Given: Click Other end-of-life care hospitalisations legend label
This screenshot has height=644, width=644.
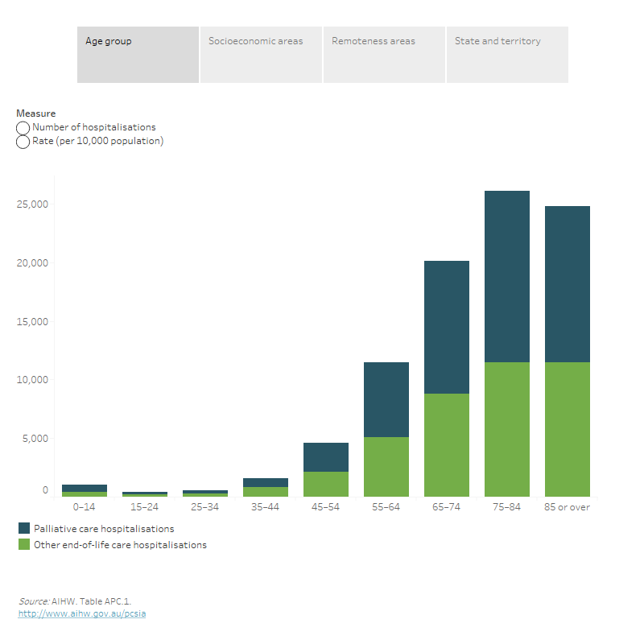Looking at the screenshot, I should [120, 545].
